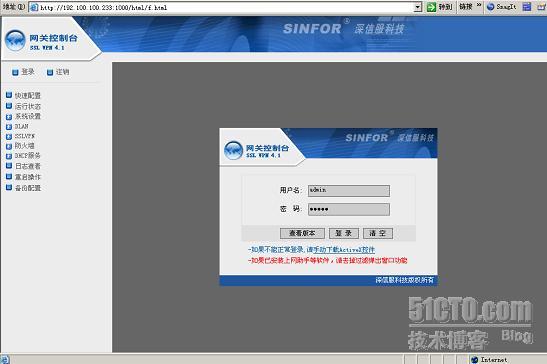Click the 登录 button in the login dialog
This screenshot has width=547, height=364.
pyautogui.click(x=344, y=233)
